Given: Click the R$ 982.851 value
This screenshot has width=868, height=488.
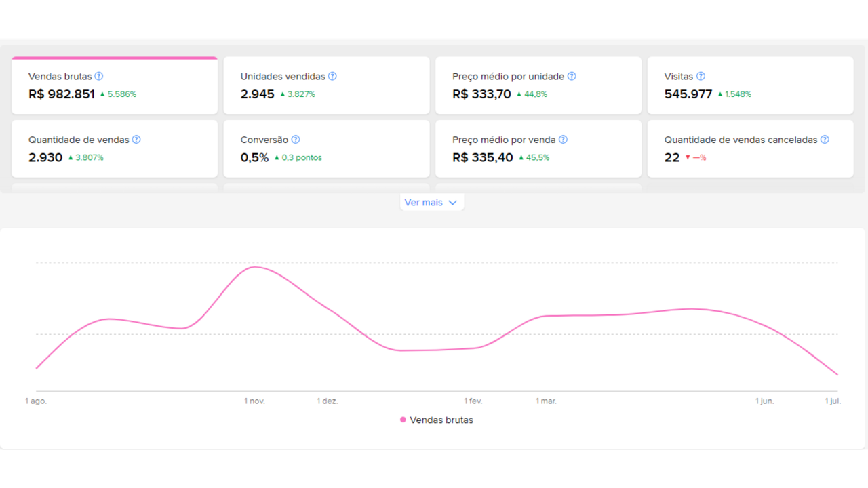Looking at the screenshot, I should click(62, 94).
